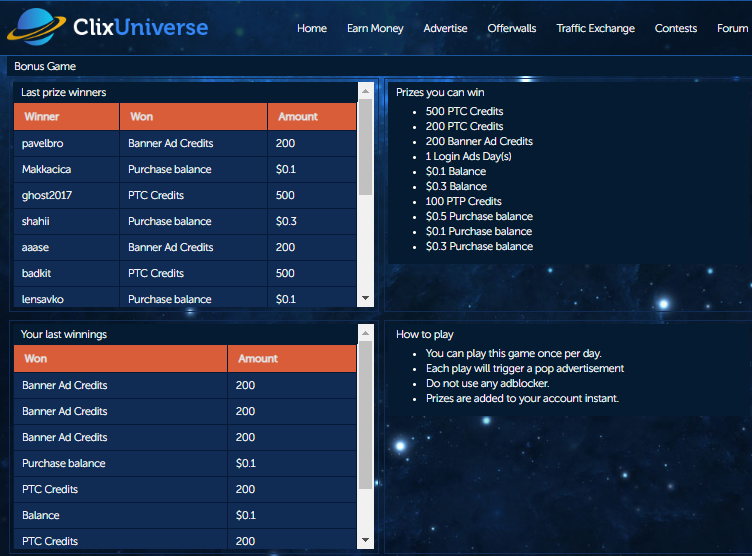752x556 pixels.
Task: Open the Home page
Action: coord(312,28)
